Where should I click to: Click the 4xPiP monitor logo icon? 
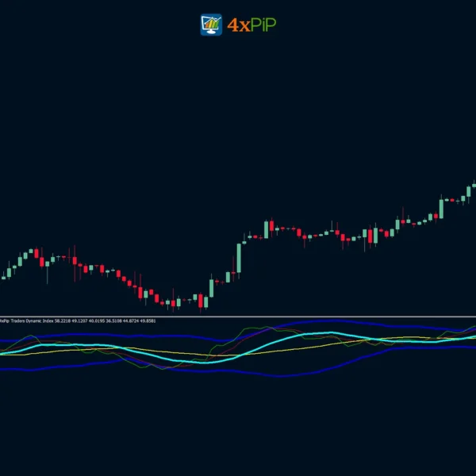click(212, 25)
